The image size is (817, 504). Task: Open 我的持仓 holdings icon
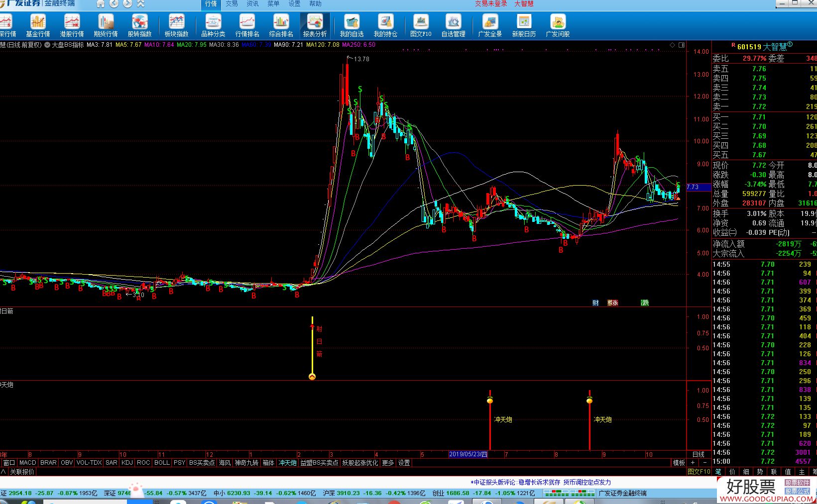[x=385, y=25]
